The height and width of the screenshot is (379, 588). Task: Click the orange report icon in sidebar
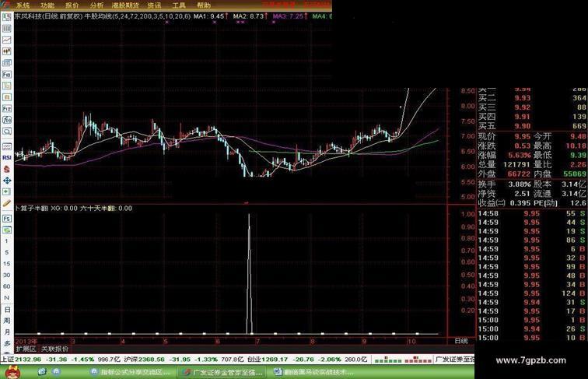(x=7, y=97)
